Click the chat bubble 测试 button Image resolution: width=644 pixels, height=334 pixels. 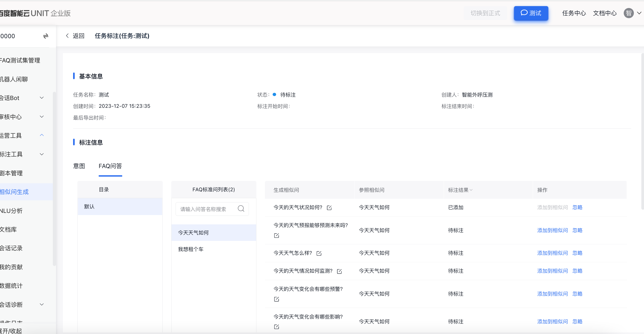click(x=531, y=13)
